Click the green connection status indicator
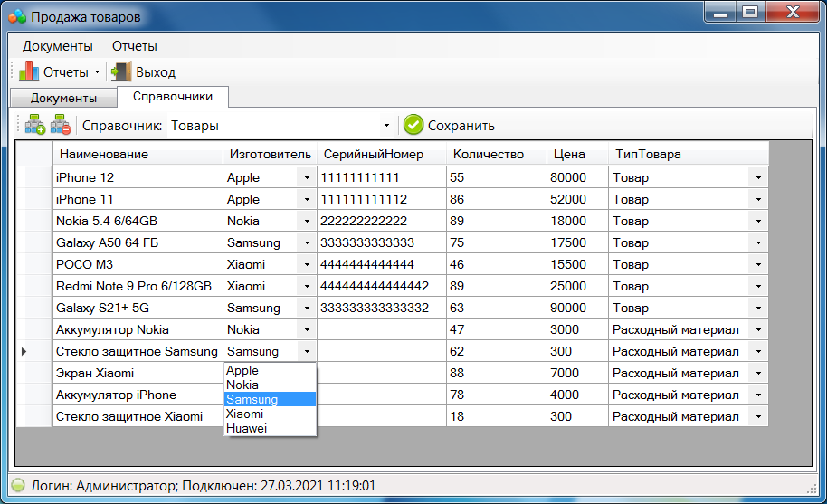The width and height of the screenshot is (827, 504). (18, 485)
